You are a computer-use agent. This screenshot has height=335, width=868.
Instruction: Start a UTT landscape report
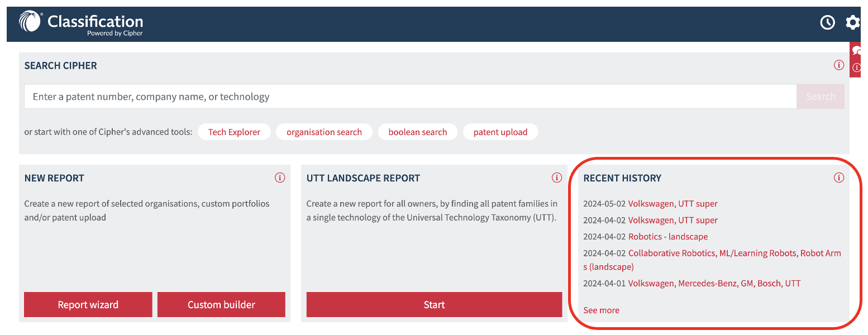tap(434, 305)
